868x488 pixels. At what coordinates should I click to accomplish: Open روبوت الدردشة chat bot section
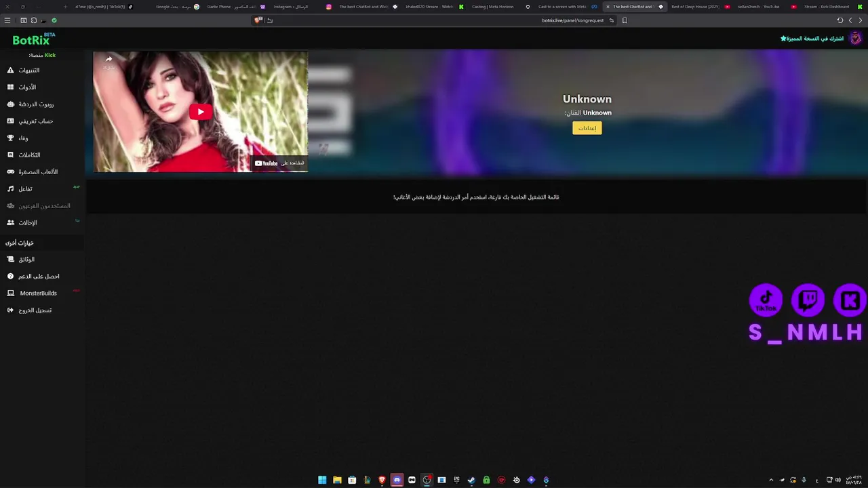pos(42,104)
